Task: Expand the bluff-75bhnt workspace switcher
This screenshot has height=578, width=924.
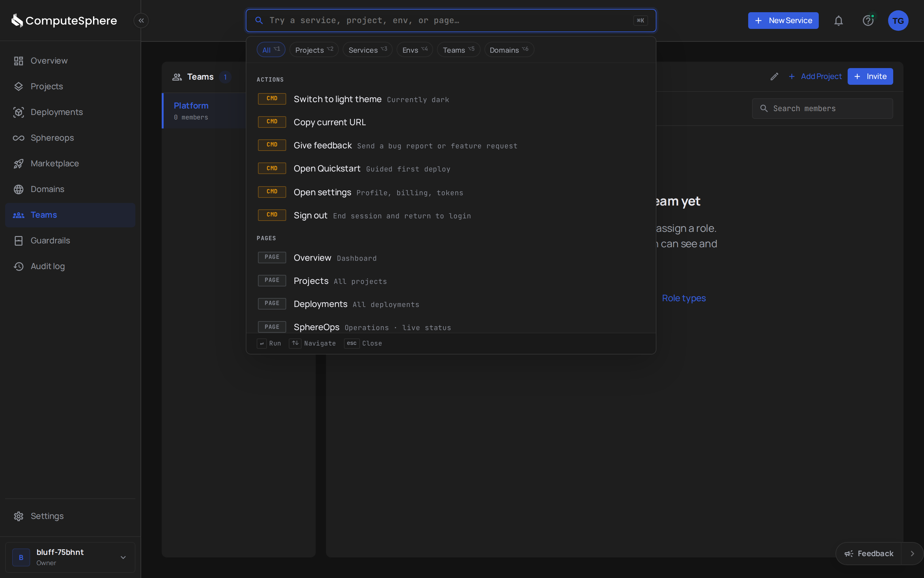Action: [x=70, y=557]
